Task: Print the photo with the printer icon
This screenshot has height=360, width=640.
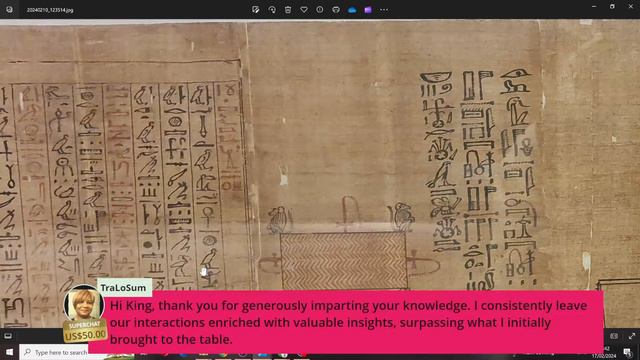Action: click(x=336, y=9)
